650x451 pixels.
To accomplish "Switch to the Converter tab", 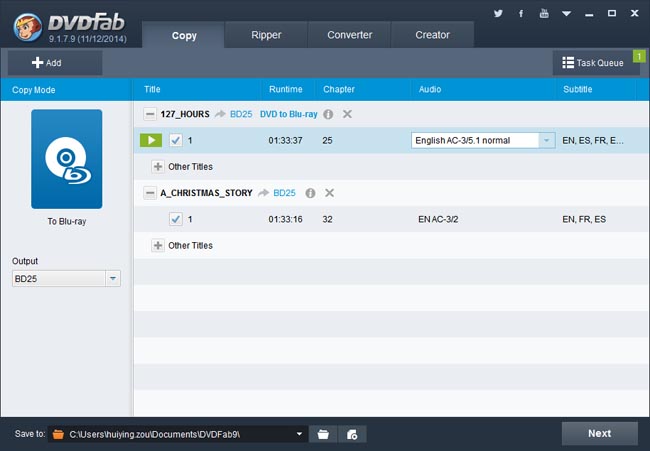I will tap(349, 35).
